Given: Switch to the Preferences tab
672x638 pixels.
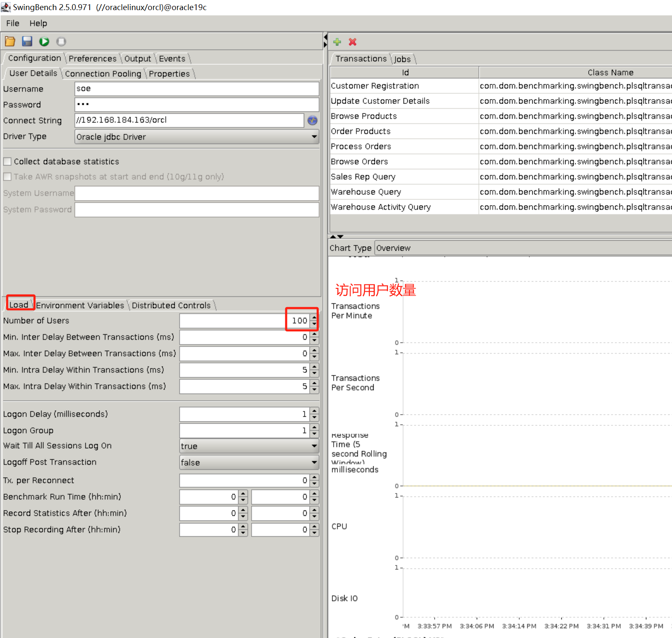Looking at the screenshot, I should click(x=93, y=58).
